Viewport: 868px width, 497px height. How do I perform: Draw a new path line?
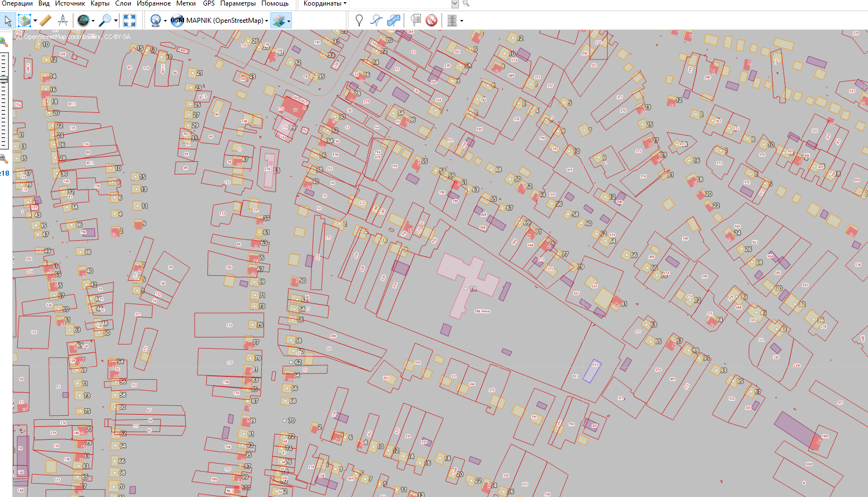(x=376, y=21)
